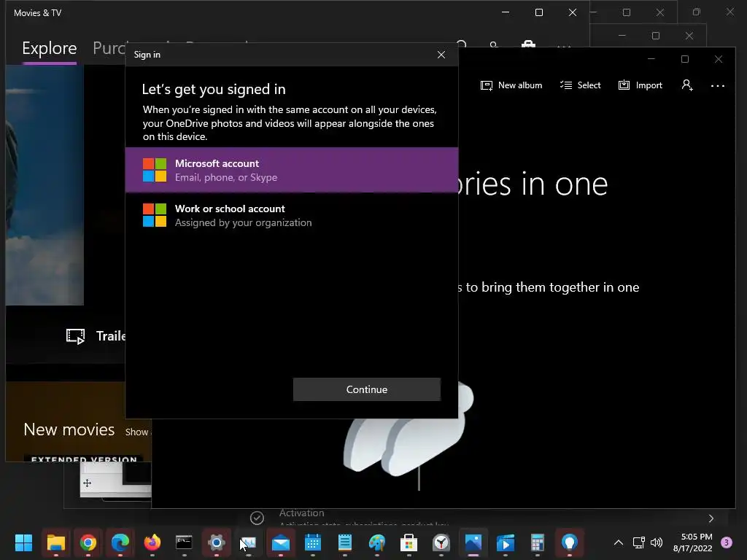Open Notepad from the taskbar
The height and width of the screenshot is (560, 747).
(x=345, y=542)
